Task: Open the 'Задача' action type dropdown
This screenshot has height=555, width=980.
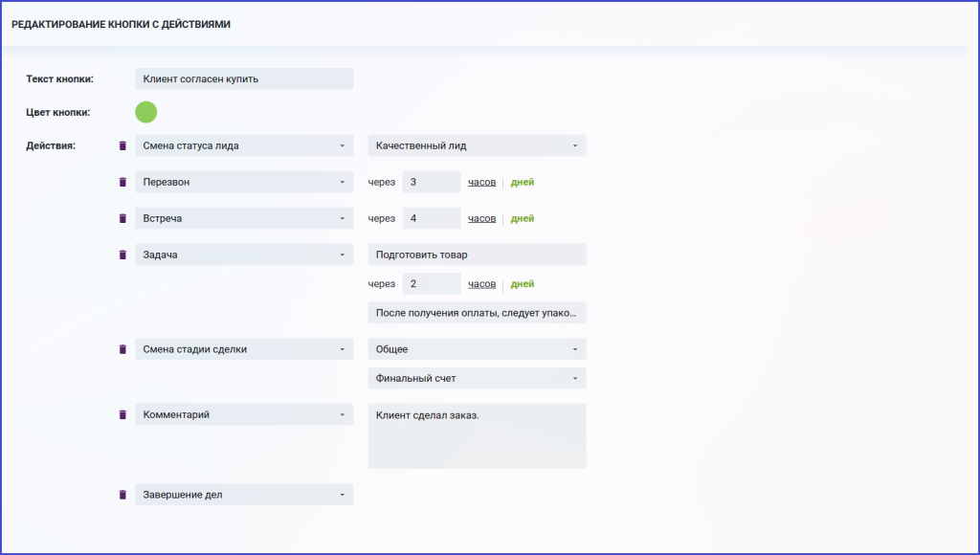Action: pos(244,255)
